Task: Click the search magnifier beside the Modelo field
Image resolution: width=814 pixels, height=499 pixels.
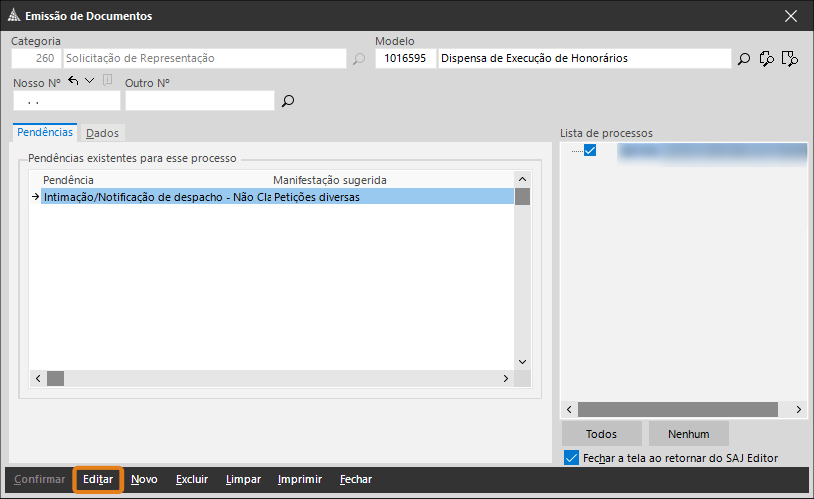Action: tap(744, 59)
